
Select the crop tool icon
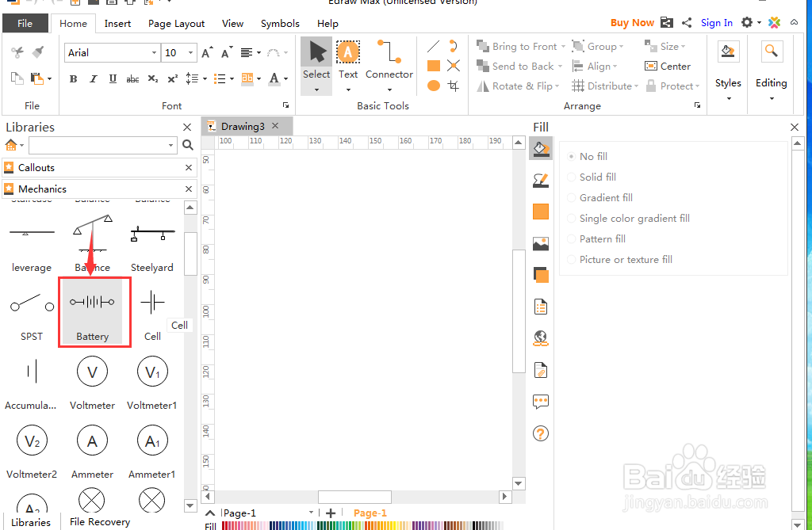[454, 86]
